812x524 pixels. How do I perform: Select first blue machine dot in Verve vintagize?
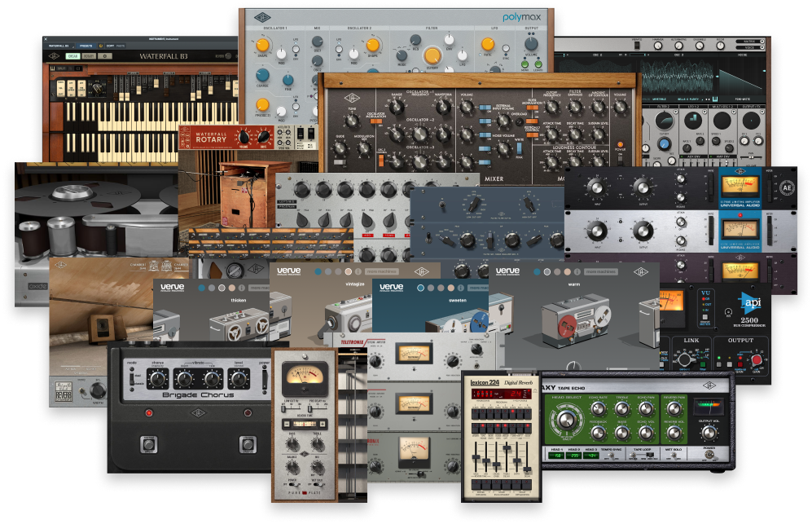click(x=318, y=271)
